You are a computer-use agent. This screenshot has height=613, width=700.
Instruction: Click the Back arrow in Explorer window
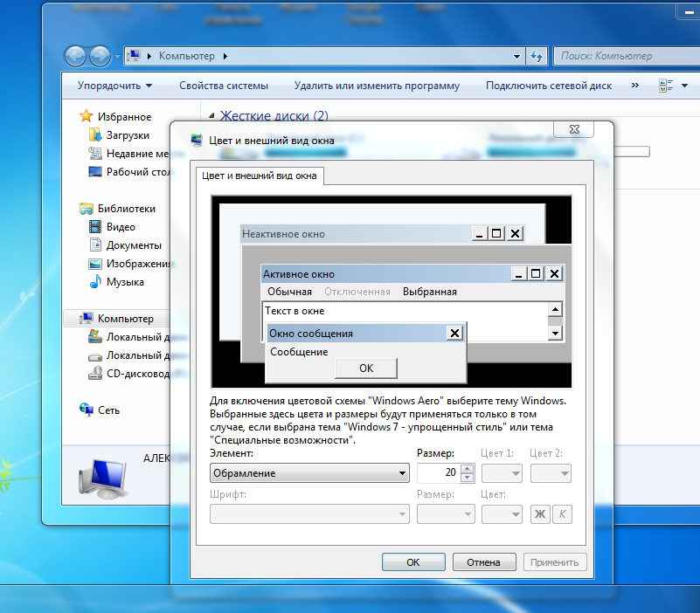click(x=75, y=56)
